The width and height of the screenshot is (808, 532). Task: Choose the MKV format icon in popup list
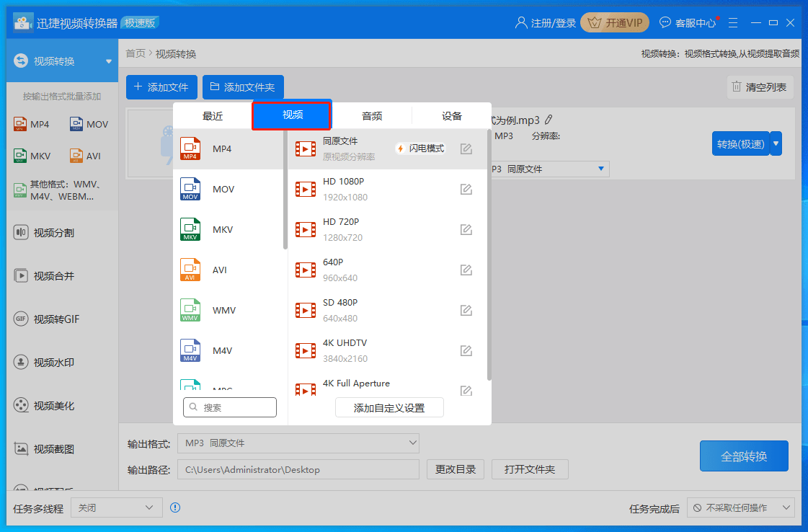[190, 230]
